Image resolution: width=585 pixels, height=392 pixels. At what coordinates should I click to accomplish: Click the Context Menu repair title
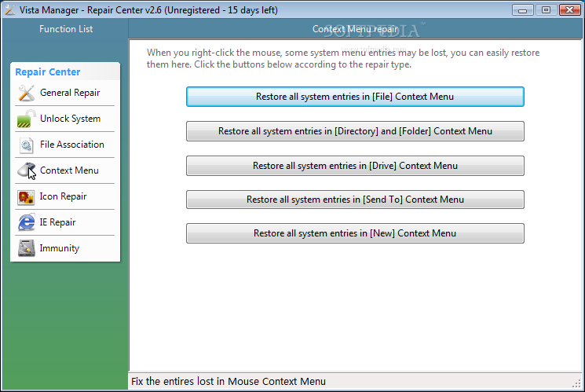[x=355, y=29]
